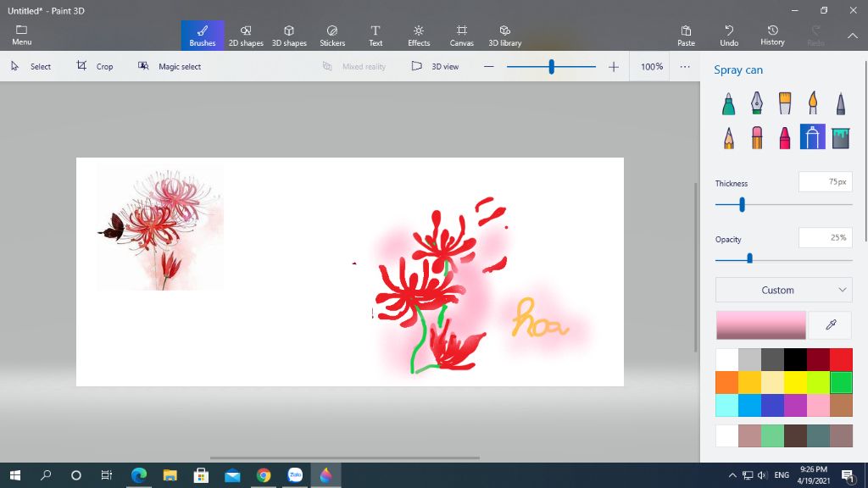Screen dimensions: 868x488
Task: Collapse the ribbon with the chevron
Action: (x=853, y=36)
